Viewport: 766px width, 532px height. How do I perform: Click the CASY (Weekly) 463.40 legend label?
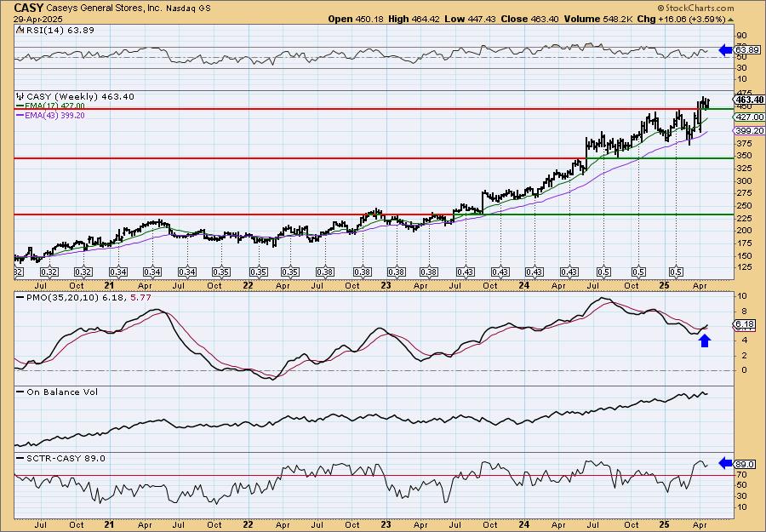80,97
